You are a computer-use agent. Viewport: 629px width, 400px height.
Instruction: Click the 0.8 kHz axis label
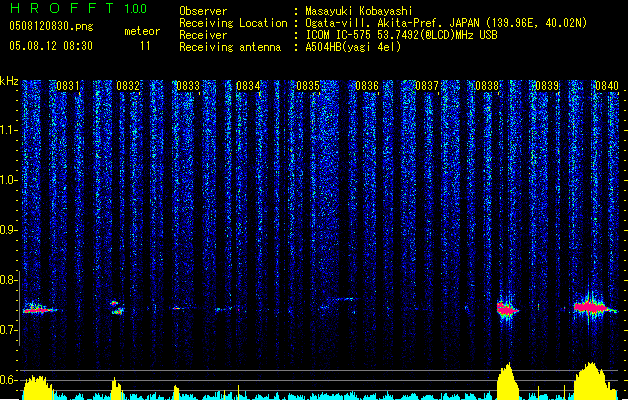click(9, 280)
